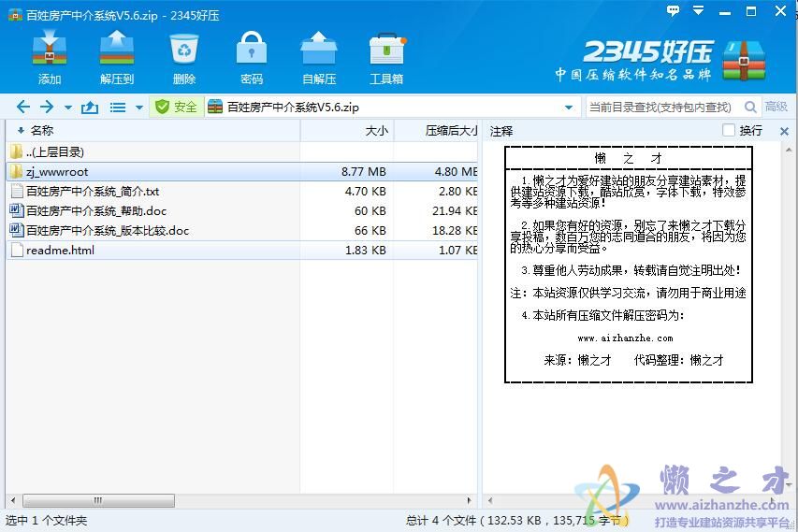Click the 简介.txt text file icon
Viewport: 798px width, 532px height.
pos(17,192)
